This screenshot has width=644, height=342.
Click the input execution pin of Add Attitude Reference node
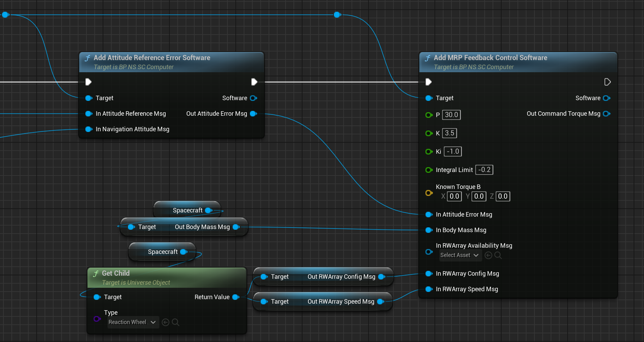tap(88, 82)
